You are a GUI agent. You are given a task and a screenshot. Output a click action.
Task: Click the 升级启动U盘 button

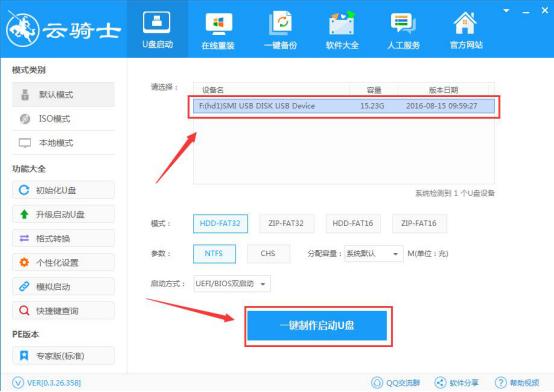tap(64, 214)
